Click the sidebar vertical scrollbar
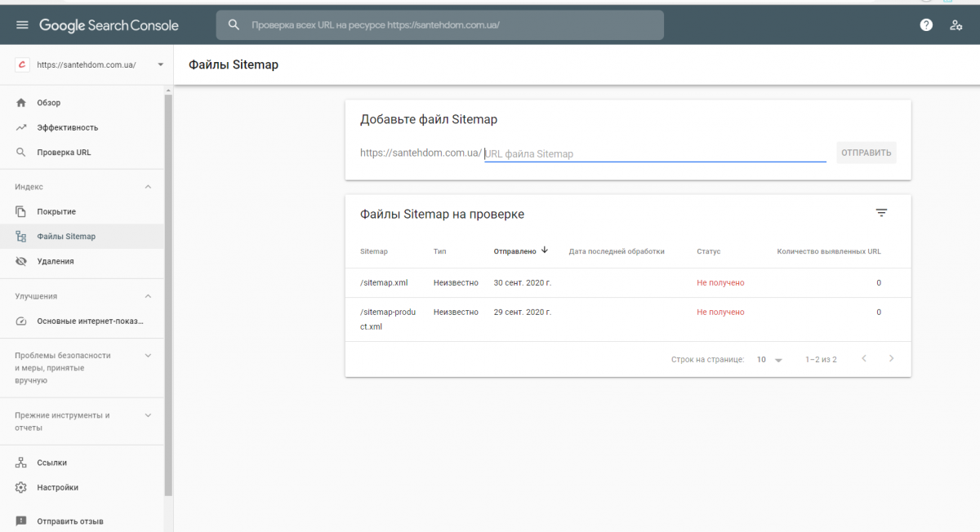The image size is (980, 532). click(168, 294)
